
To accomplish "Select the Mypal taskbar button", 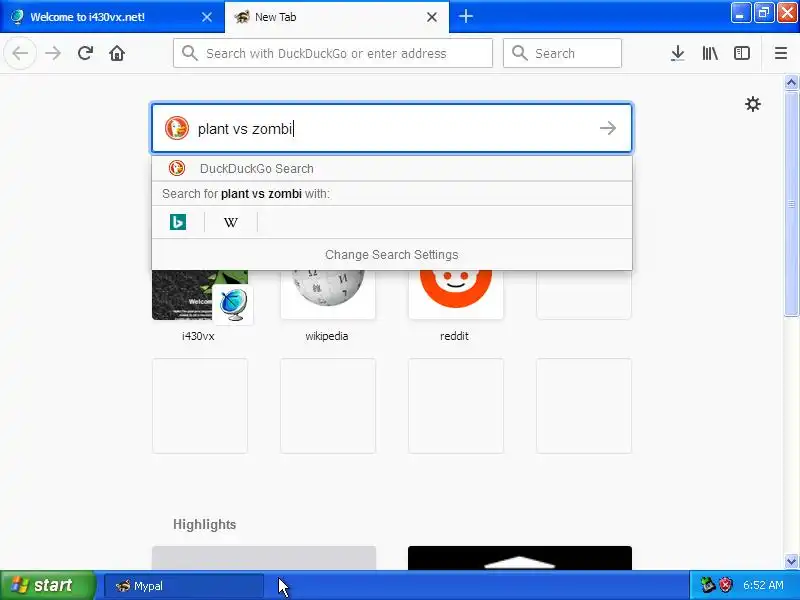I will [x=184, y=586].
